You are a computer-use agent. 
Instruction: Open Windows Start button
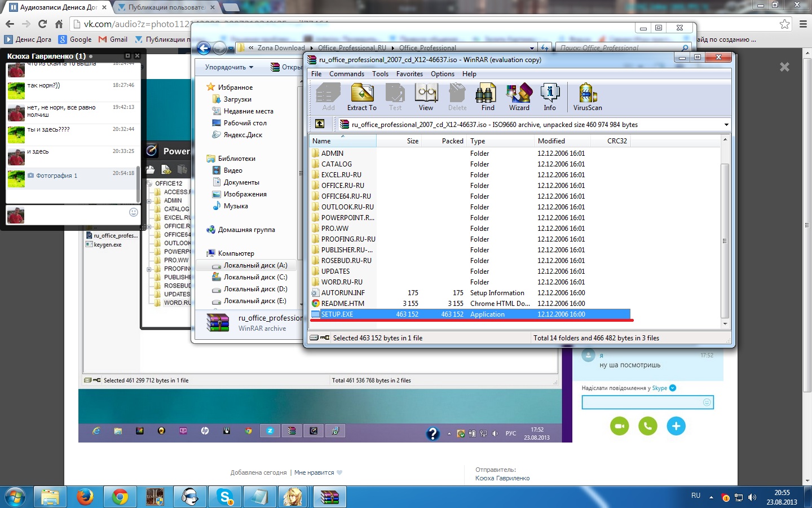pos(15,497)
